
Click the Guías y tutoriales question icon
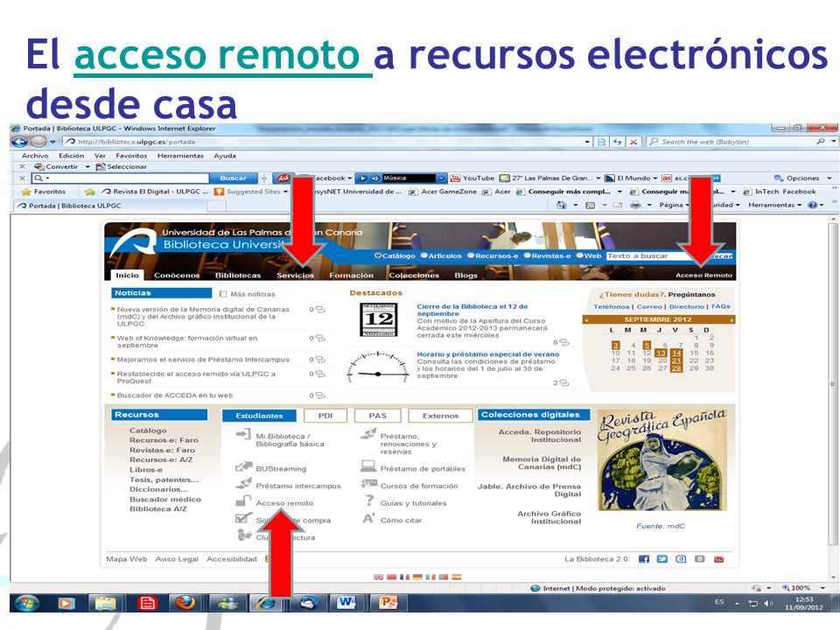click(x=369, y=500)
